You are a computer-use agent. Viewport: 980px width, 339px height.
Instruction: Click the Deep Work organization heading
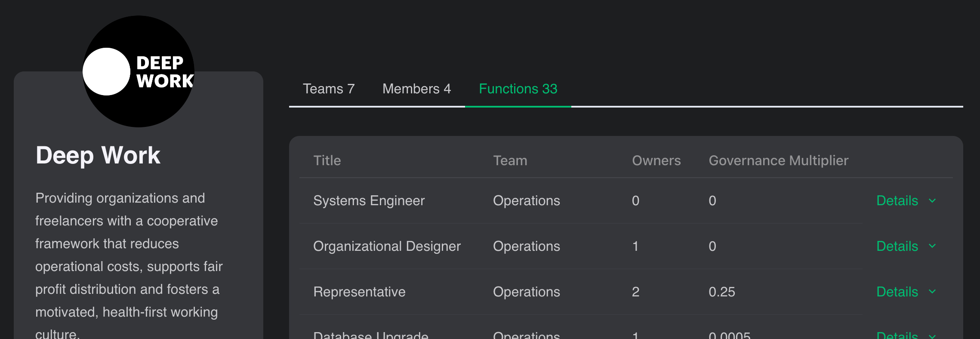pos(98,155)
